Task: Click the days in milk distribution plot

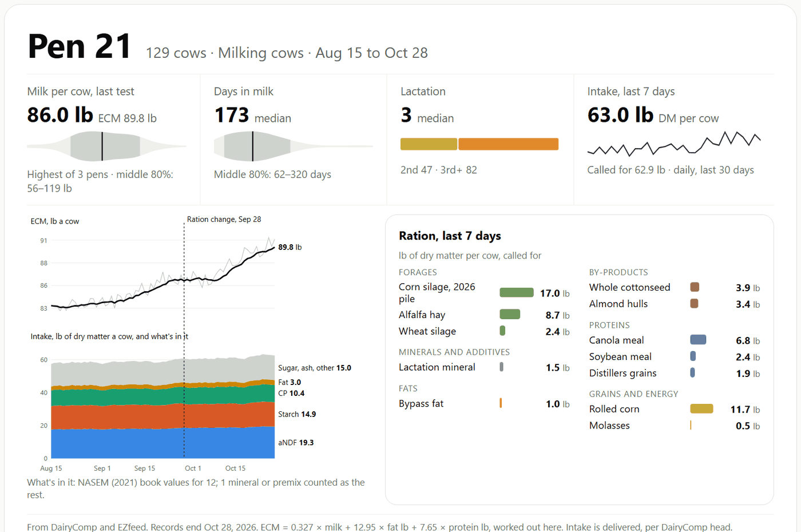Action: pos(293,146)
